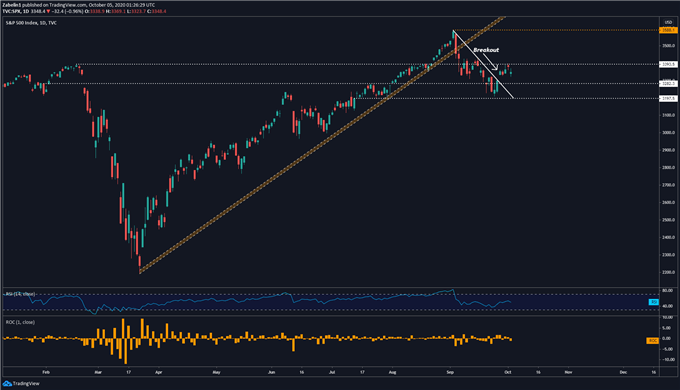This screenshot has width=680, height=390.
Task: Click the orange ROC value tag
Action: [x=653, y=341]
